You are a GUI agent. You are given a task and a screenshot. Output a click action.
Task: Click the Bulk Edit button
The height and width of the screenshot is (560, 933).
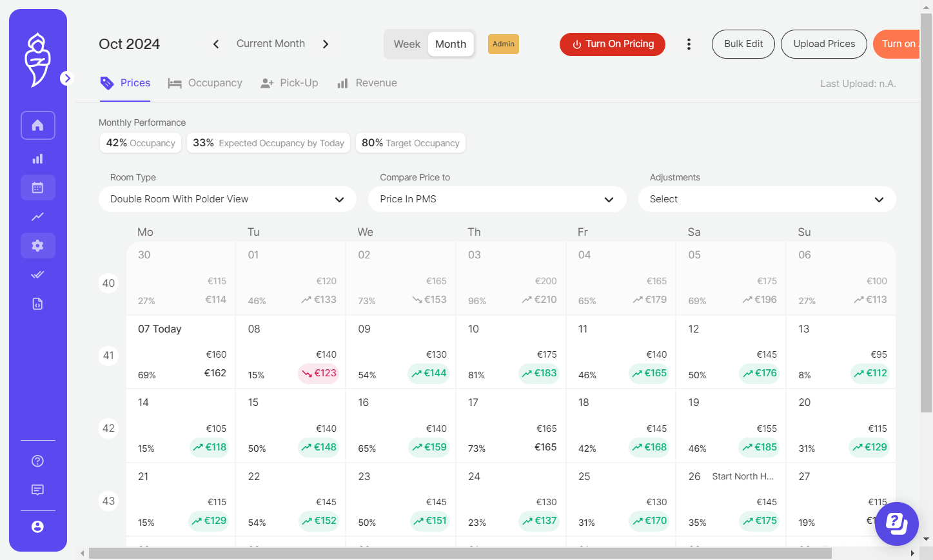[x=743, y=44]
